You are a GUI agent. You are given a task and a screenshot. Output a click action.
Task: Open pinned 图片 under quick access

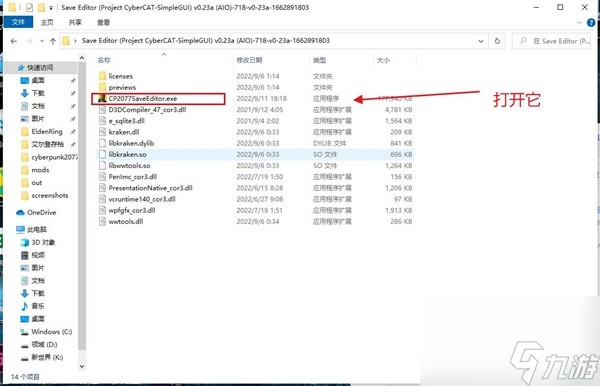(38, 119)
